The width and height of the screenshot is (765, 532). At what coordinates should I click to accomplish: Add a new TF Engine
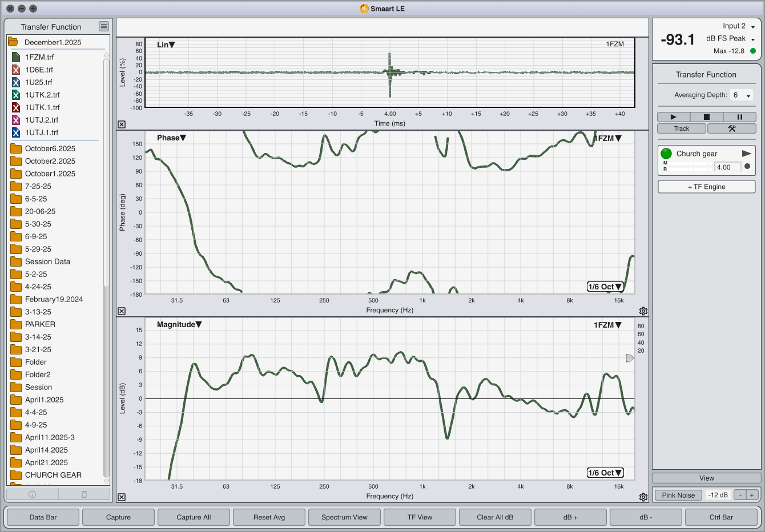tap(706, 187)
